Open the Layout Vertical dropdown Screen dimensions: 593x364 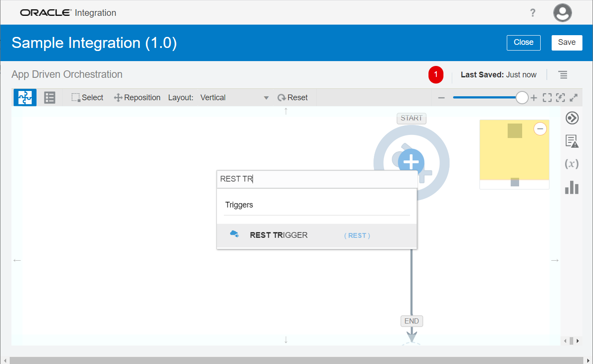coord(234,98)
